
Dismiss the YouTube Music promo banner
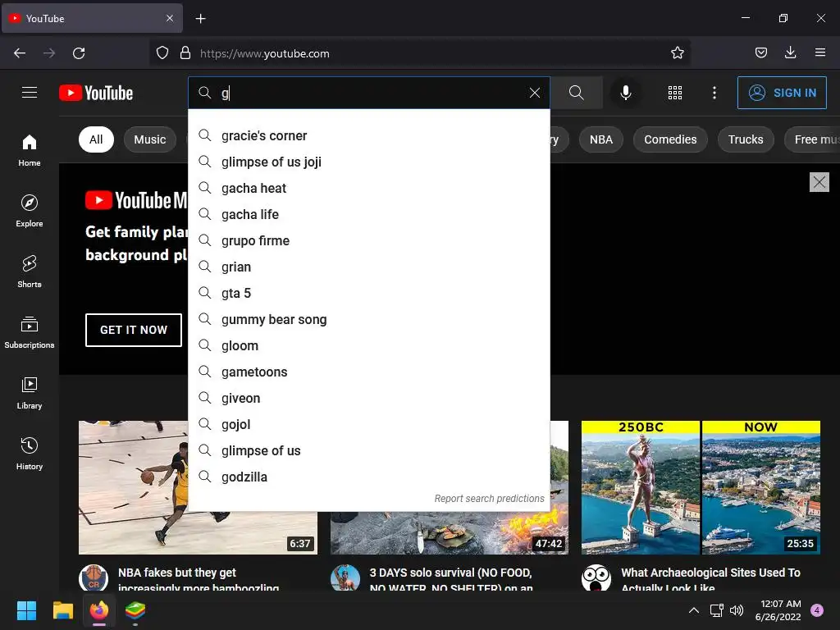pos(819,182)
